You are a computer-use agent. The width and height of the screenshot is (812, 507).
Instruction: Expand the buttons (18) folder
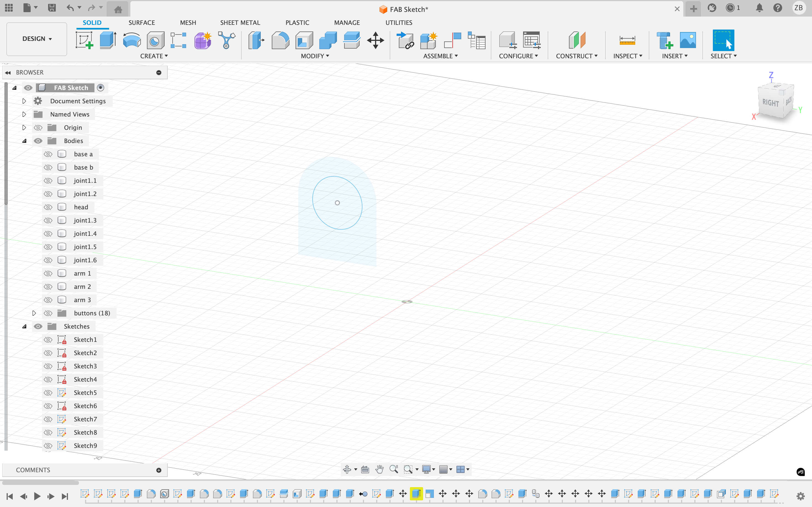(34, 313)
